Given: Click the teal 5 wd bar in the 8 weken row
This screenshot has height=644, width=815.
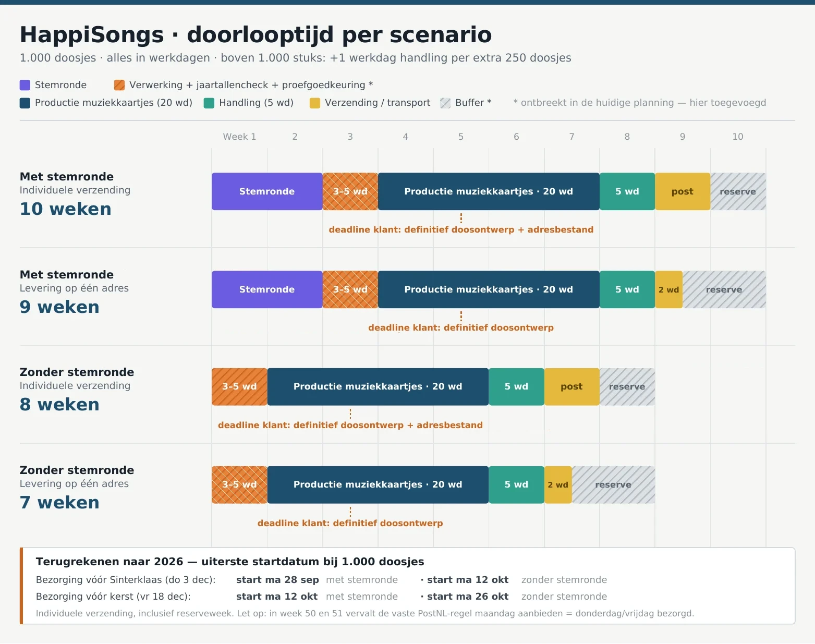Looking at the screenshot, I should (516, 387).
